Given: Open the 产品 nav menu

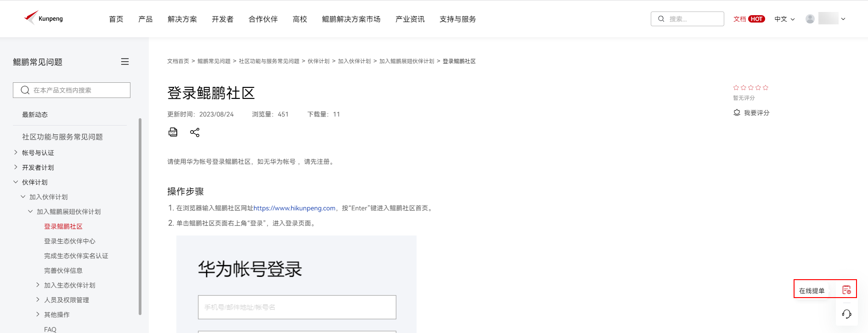Looking at the screenshot, I should coord(146,19).
